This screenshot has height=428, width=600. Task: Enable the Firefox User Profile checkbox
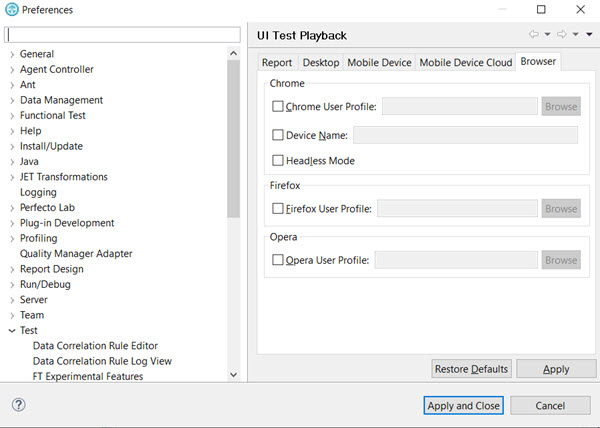(x=277, y=208)
